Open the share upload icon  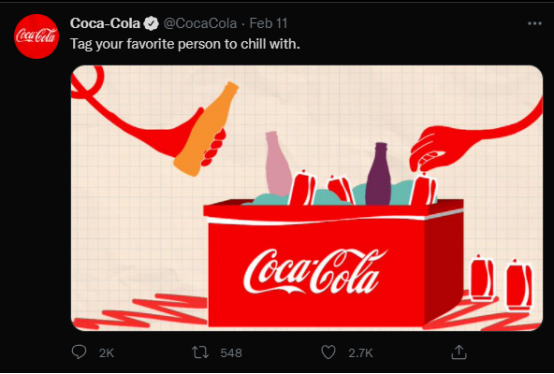459,352
